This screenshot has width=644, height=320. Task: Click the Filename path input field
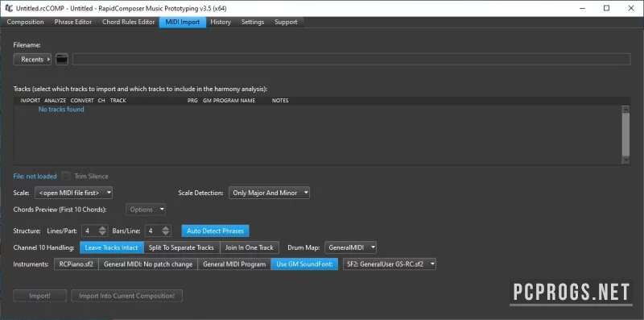pyautogui.click(x=351, y=59)
